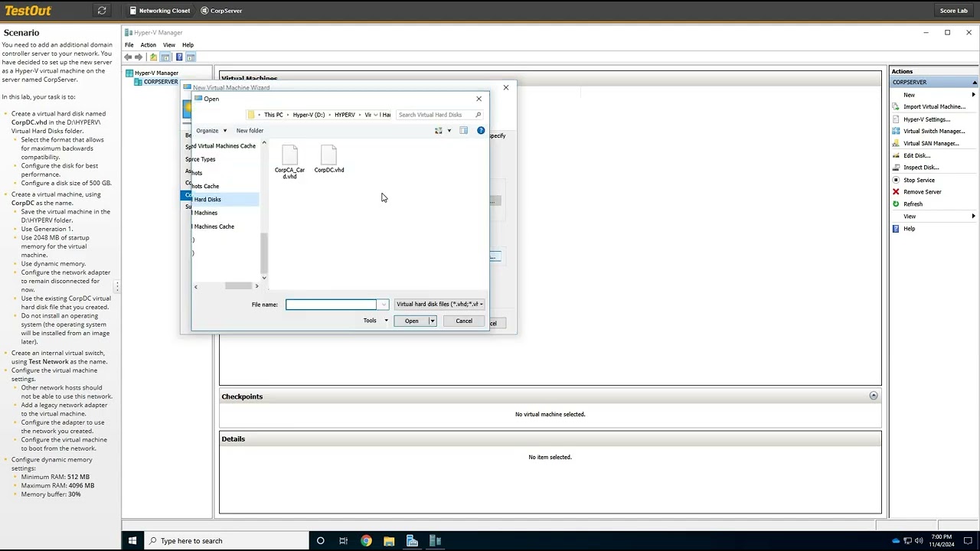Open the View menu in menu bar
Viewport: 980px width, 551px height.
tap(168, 45)
